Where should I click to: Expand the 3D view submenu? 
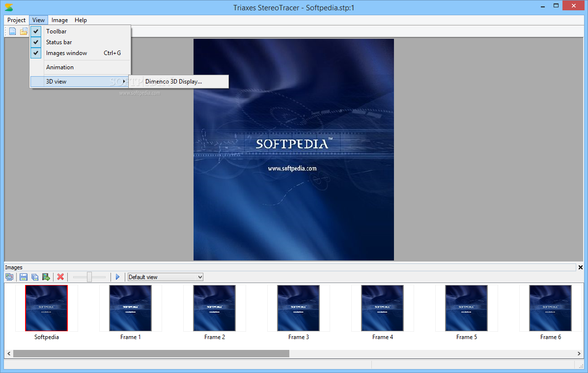79,82
